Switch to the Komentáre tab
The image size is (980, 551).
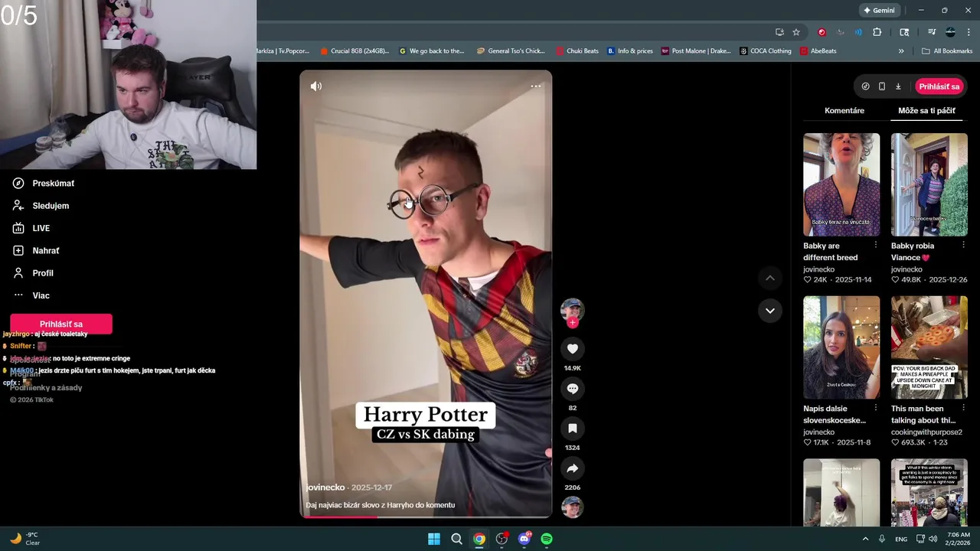pyautogui.click(x=844, y=111)
